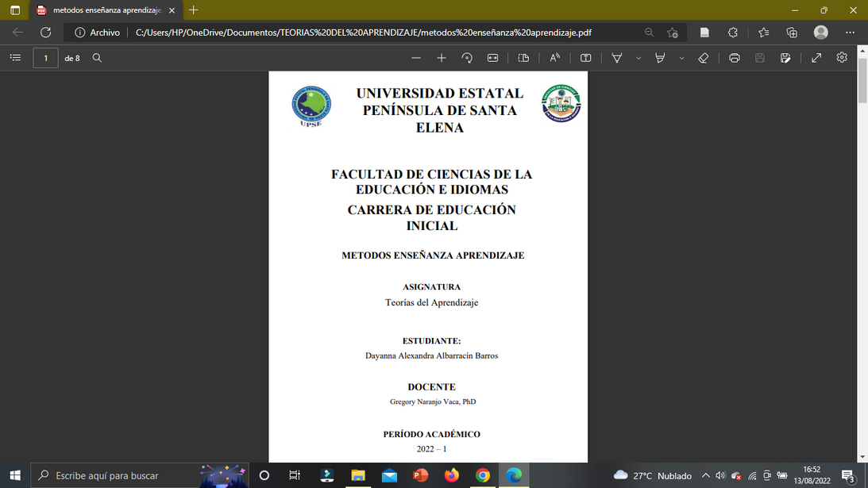Zoom out the PDF page
The height and width of the screenshot is (488, 868).
(x=415, y=58)
